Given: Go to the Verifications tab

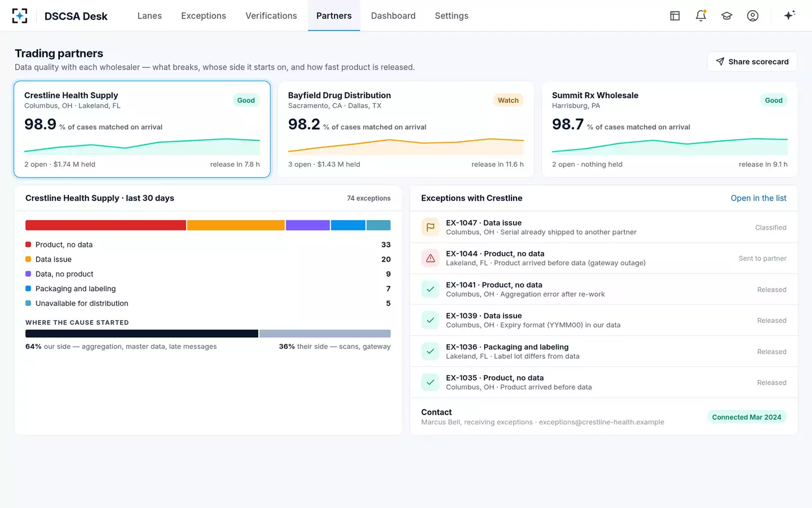Looking at the screenshot, I should click(271, 16).
